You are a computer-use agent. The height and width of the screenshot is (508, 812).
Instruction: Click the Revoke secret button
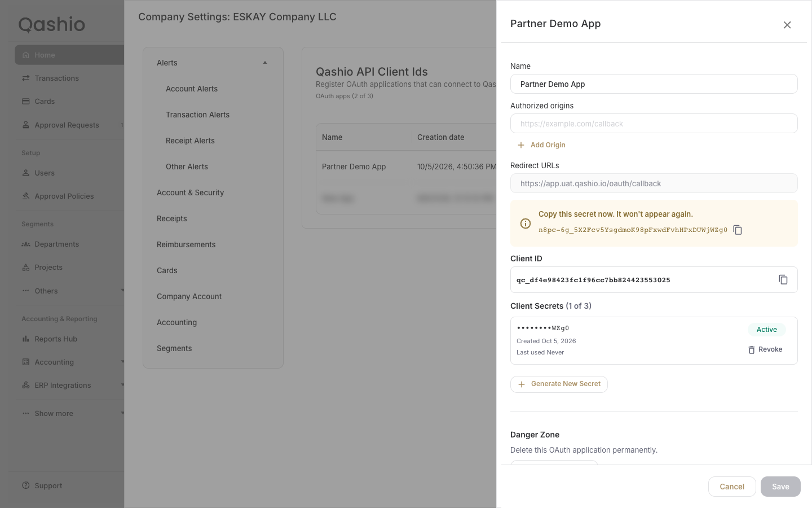click(765, 350)
